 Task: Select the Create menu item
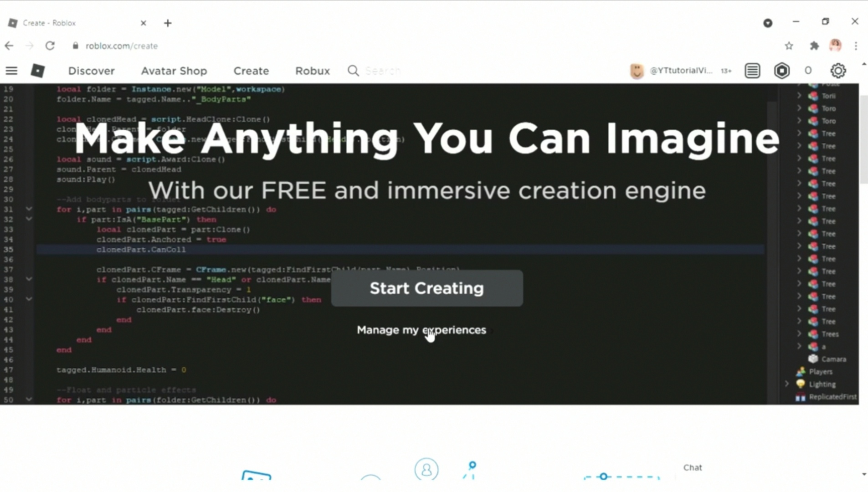251,71
